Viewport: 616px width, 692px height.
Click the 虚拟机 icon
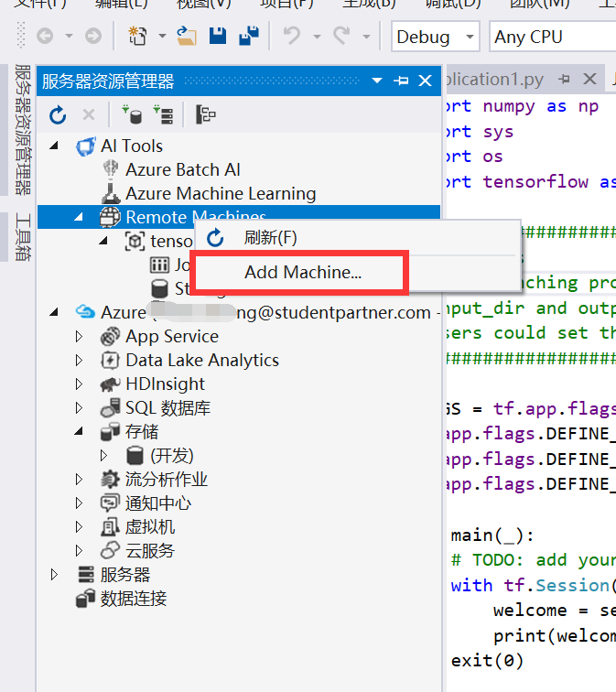110,527
